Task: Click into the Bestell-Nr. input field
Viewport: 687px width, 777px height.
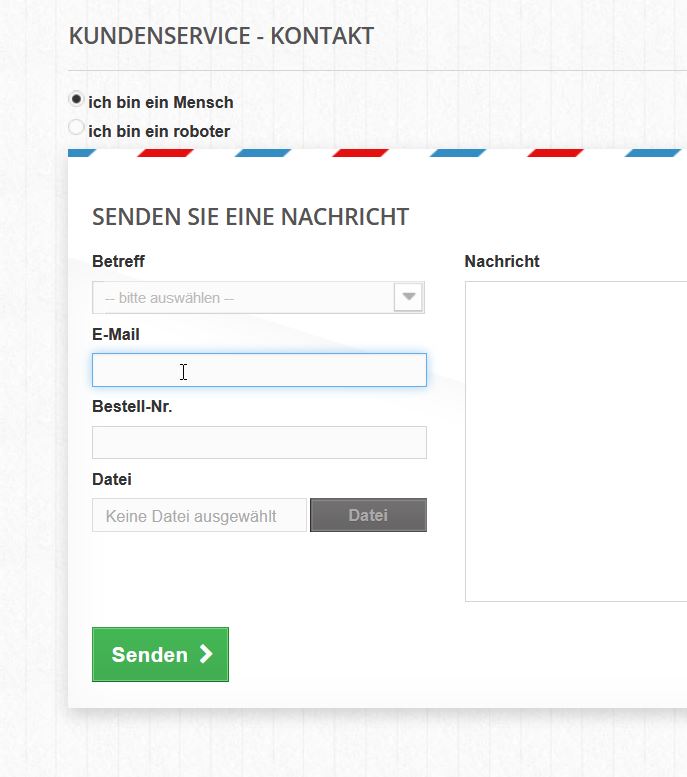Action: [x=259, y=443]
